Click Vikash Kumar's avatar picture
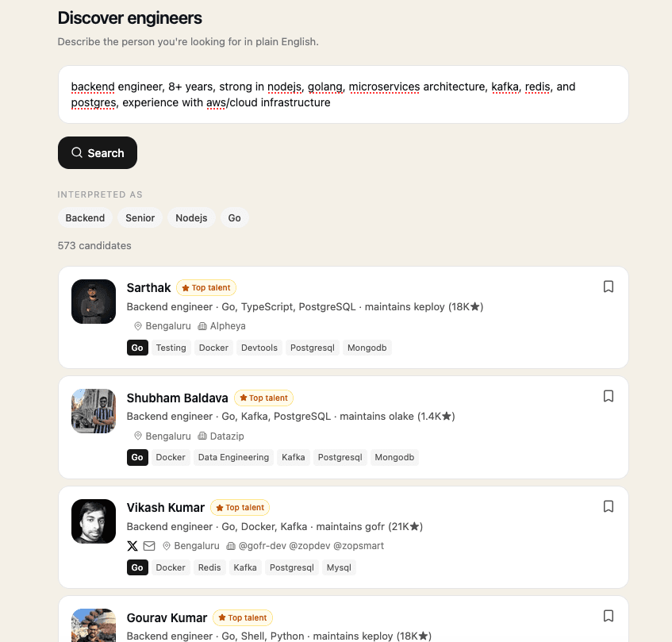Image resolution: width=672 pixels, height=642 pixels. 94,521
